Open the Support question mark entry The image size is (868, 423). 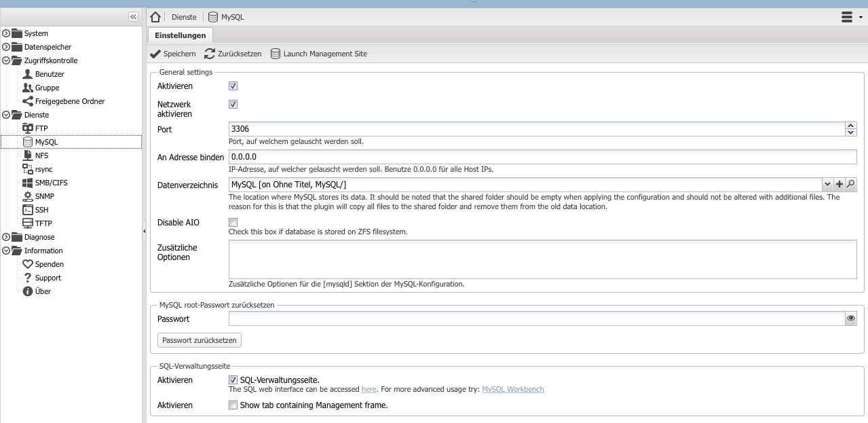28,278
